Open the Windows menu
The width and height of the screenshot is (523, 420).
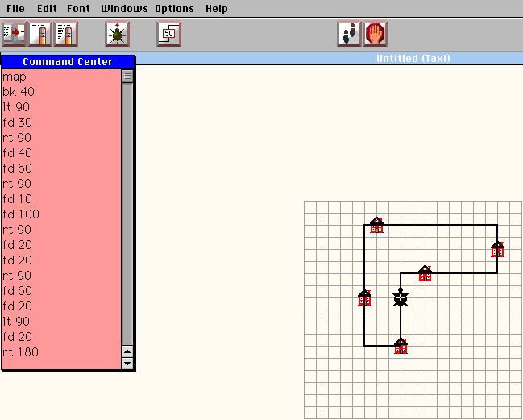click(124, 8)
